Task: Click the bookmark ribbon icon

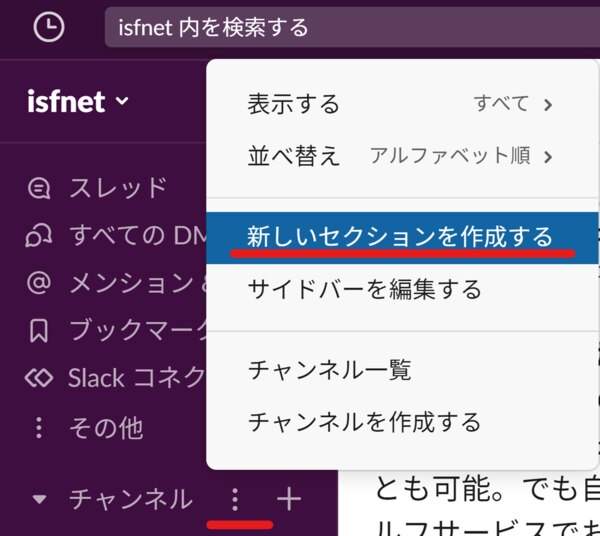Action: pyautogui.click(x=39, y=331)
